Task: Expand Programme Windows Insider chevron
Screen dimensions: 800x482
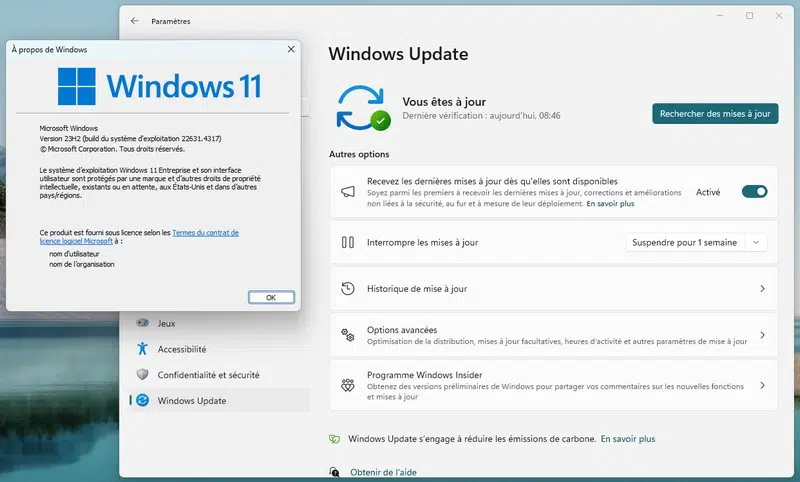Action: coord(762,386)
